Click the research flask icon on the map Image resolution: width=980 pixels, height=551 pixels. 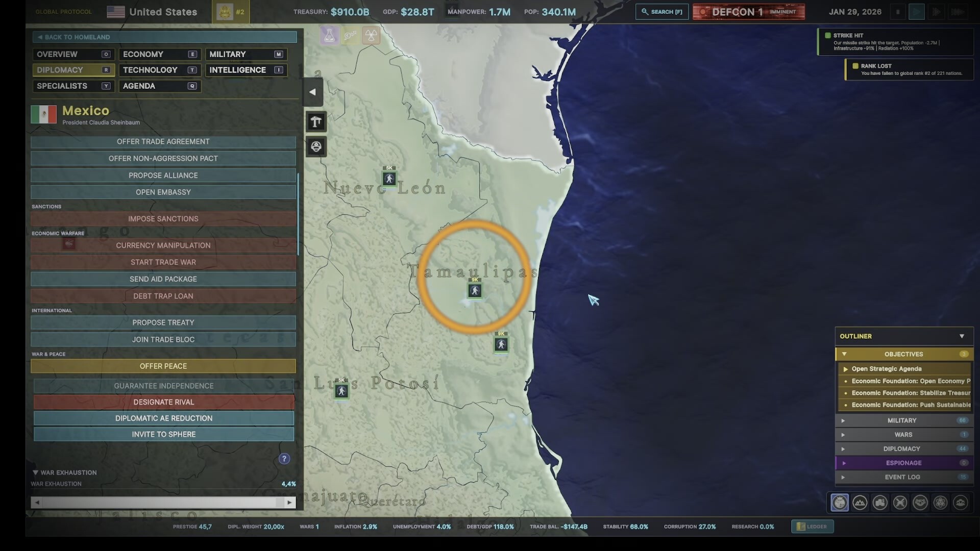tap(330, 35)
